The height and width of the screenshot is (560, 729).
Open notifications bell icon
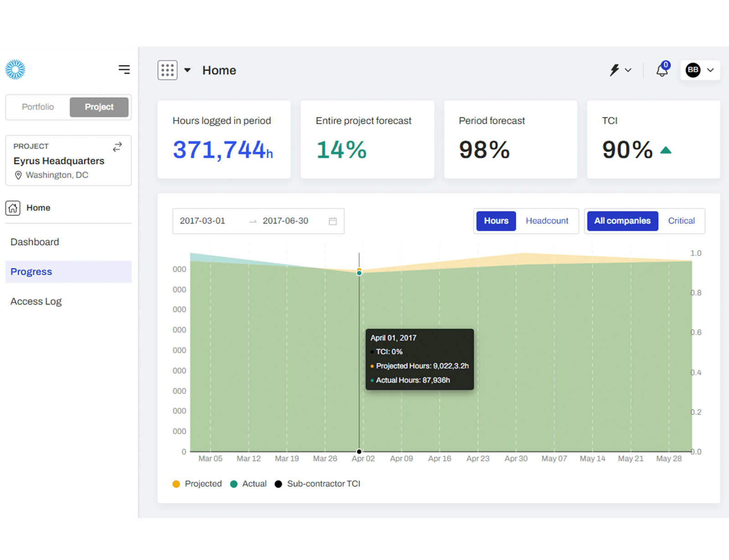662,70
